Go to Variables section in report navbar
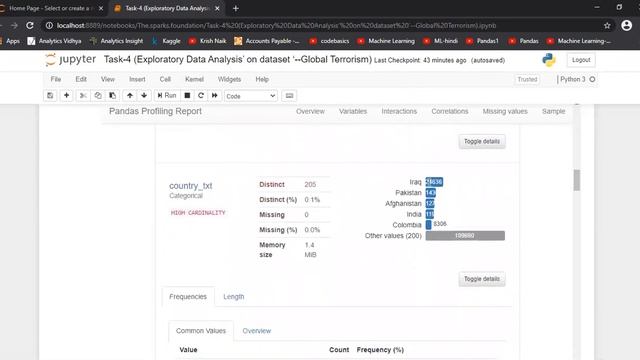This screenshot has width=640, height=360. click(353, 111)
